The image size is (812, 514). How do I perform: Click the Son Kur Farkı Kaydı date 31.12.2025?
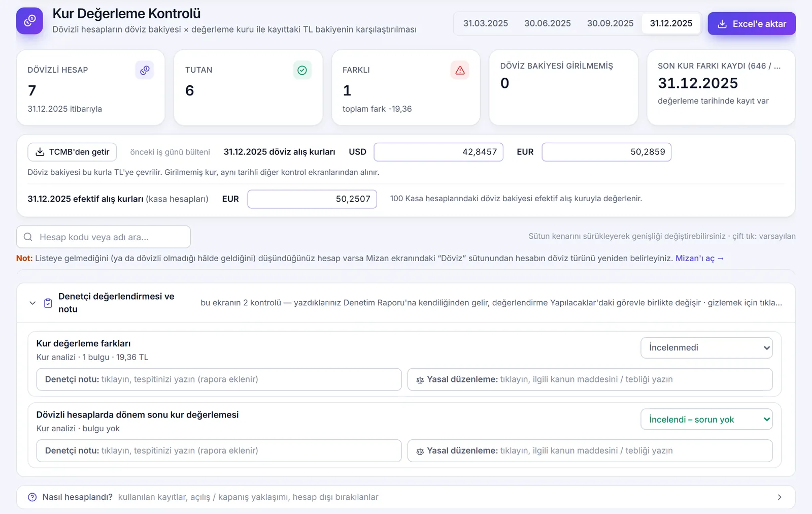[x=698, y=83]
